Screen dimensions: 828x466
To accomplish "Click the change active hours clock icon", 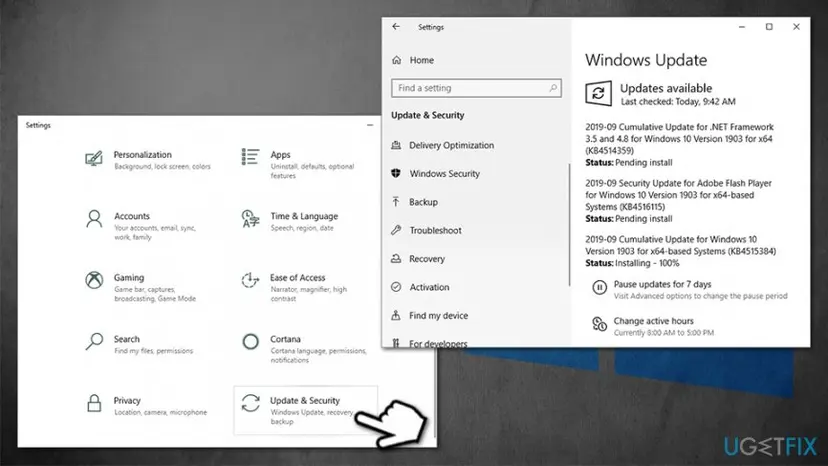I will (599, 324).
